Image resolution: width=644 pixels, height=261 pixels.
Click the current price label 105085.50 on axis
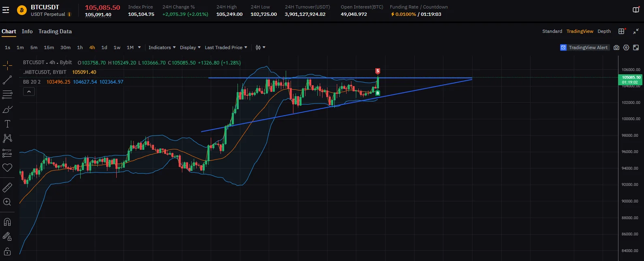(x=631, y=80)
